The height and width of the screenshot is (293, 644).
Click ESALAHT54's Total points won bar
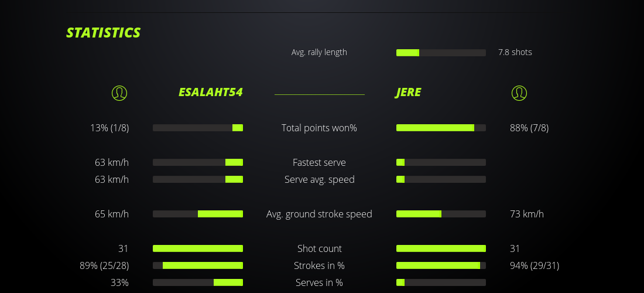[198, 128]
